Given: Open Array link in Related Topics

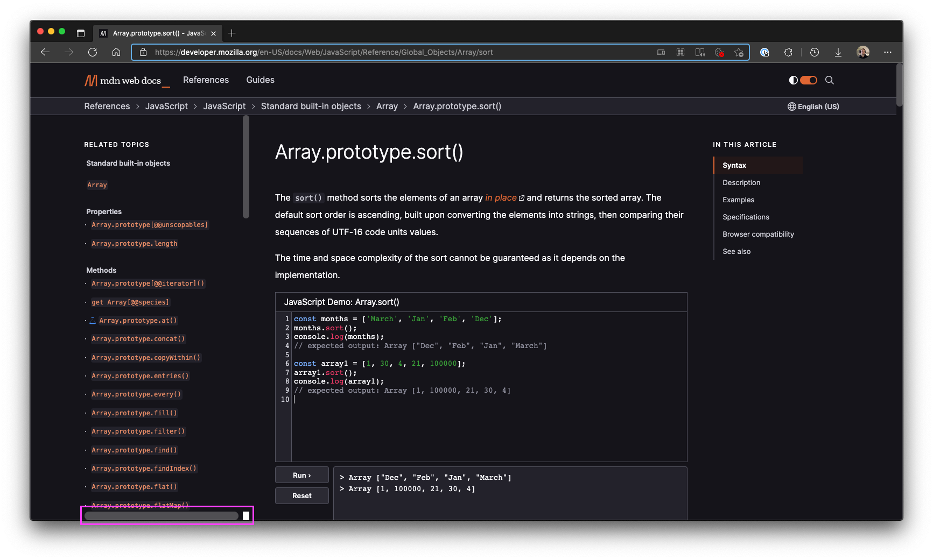Looking at the screenshot, I should pos(97,185).
